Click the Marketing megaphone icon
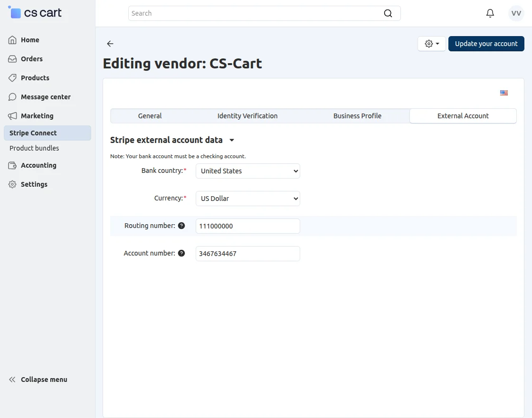The height and width of the screenshot is (418, 532). (x=12, y=116)
